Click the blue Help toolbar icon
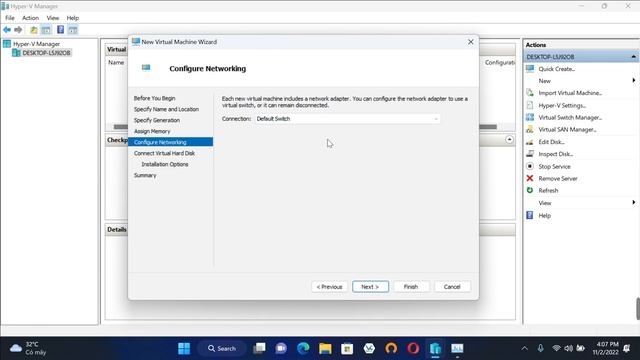The height and width of the screenshot is (360, 640). click(x=60, y=30)
